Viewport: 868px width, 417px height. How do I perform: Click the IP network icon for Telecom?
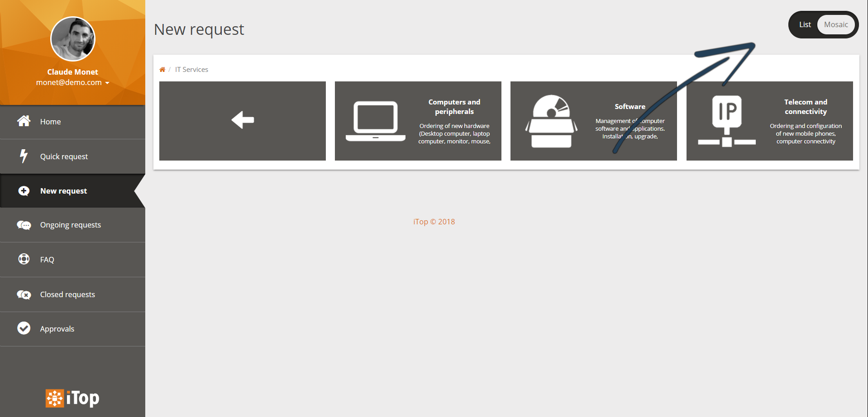point(727,121)
